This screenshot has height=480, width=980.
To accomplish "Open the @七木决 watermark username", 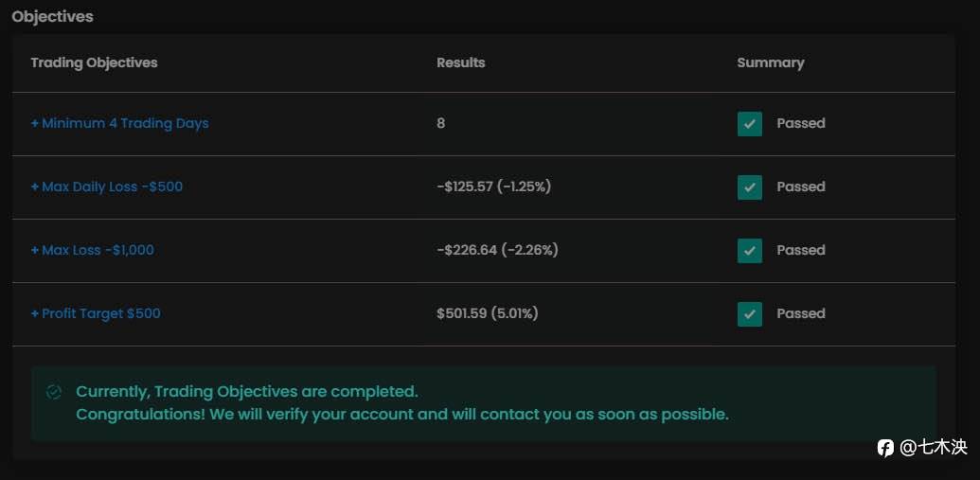I will [933, 448].
